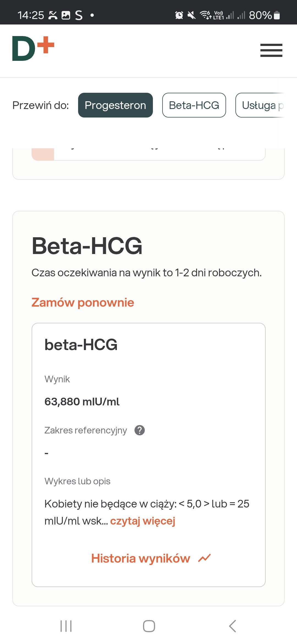
Task: Tap the beta-HCG result card title
Action: tap(81, 345)
